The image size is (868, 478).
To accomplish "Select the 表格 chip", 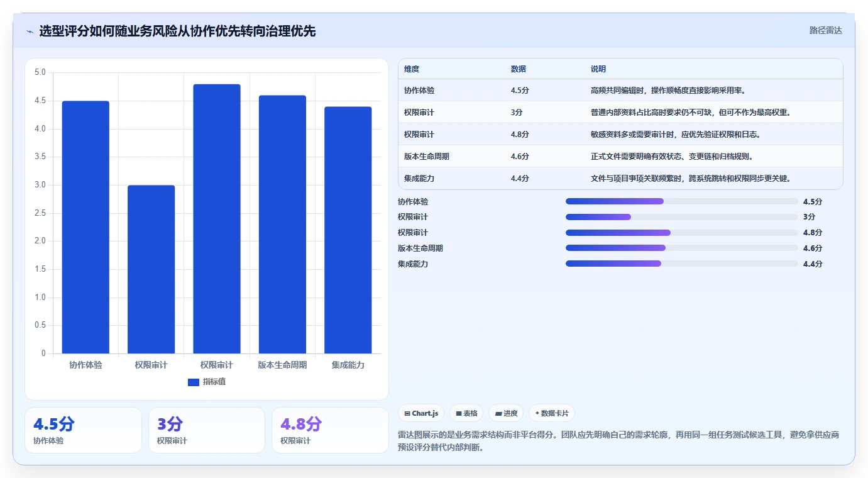I will pos(466,413).
